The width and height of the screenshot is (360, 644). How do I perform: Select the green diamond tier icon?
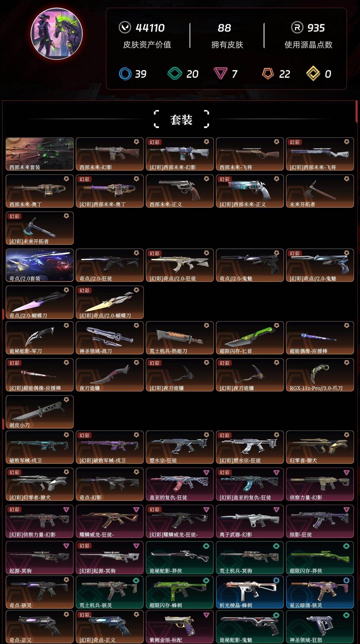175,74
